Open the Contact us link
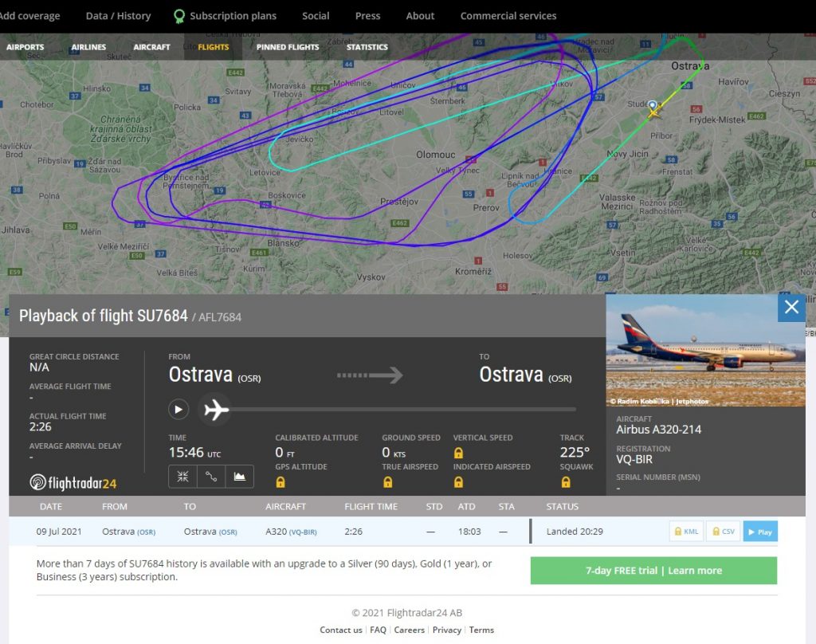This screenshot has height=644, width=816. (341, 630)
